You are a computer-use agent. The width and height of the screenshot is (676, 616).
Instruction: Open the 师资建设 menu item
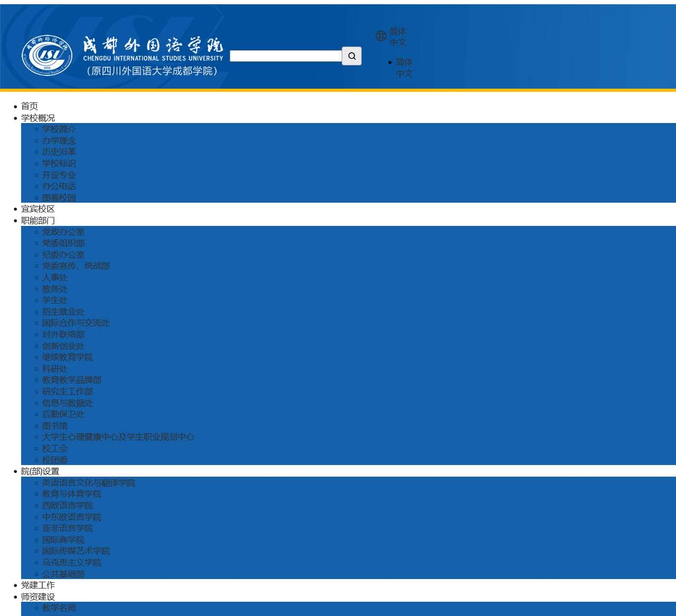tap(38, 597)
